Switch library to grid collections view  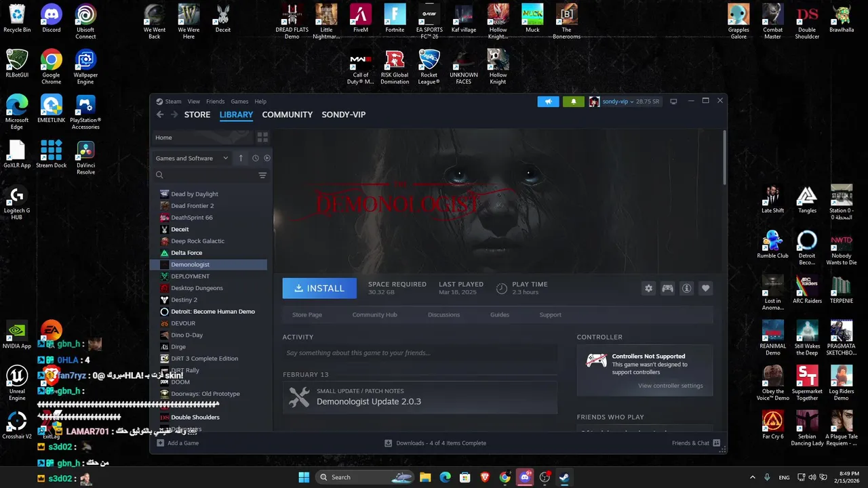click(x=262, y=138)
